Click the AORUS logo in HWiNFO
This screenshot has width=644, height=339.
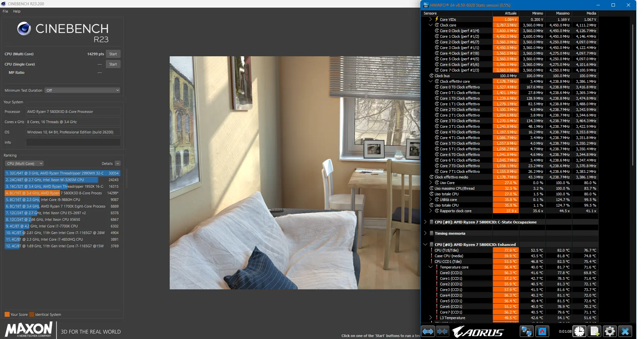point(478,331)
